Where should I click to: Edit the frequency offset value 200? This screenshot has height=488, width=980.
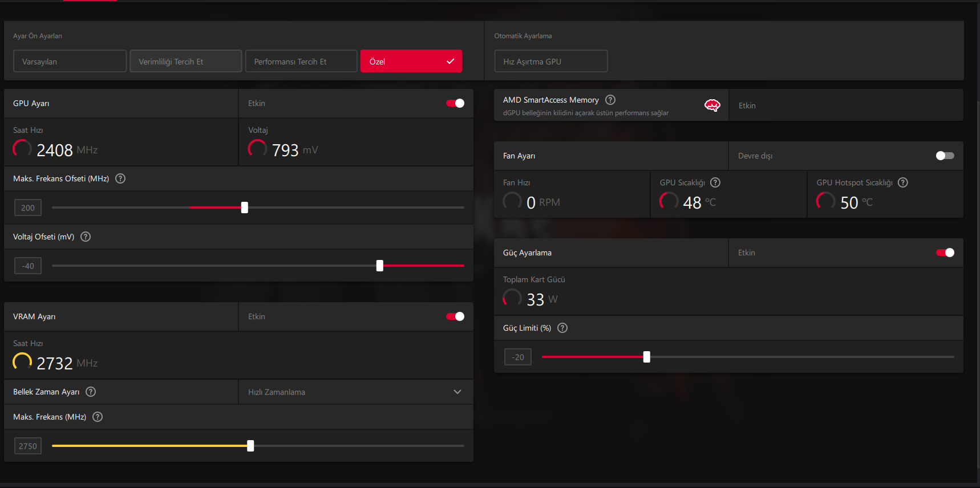[x=28, y=208]
